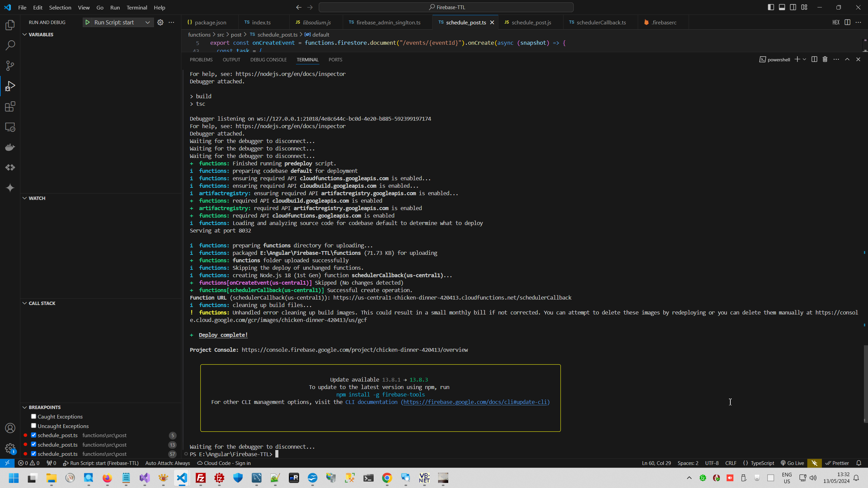Start debugging with green play icon

coord(87,22)
